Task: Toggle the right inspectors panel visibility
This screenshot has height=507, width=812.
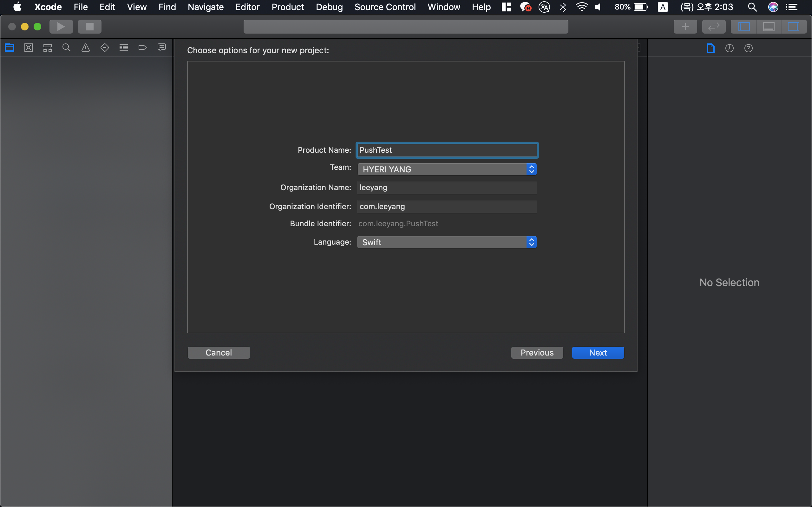Action: [793, 27]
